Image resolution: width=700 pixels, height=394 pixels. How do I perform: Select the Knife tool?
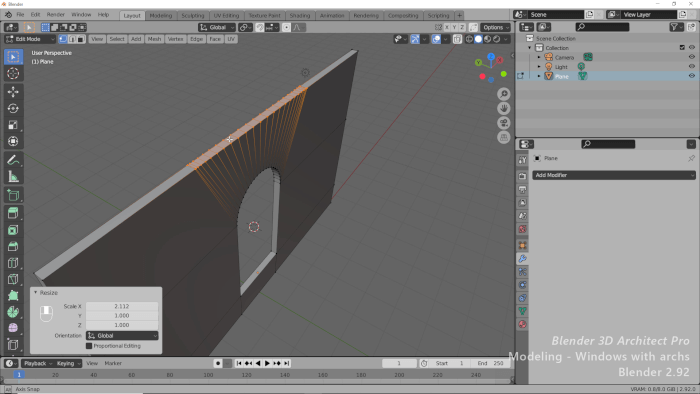point(13,279)
